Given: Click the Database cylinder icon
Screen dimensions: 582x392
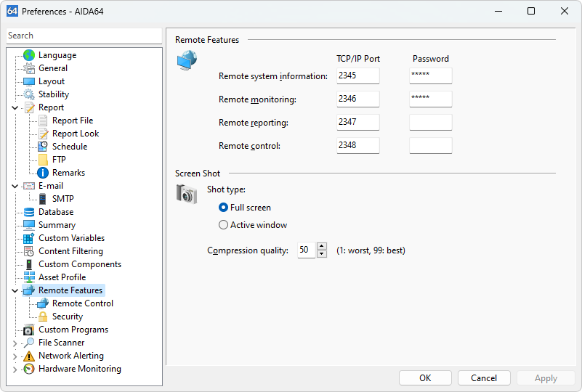Looking at the screenshot, I should (x=29, y=212).
